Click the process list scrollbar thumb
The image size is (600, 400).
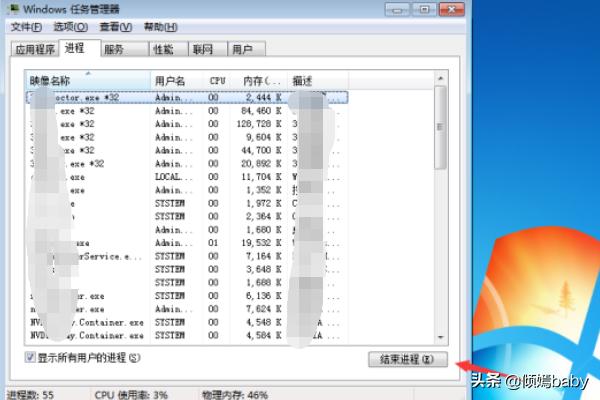(x=440, y=127)
